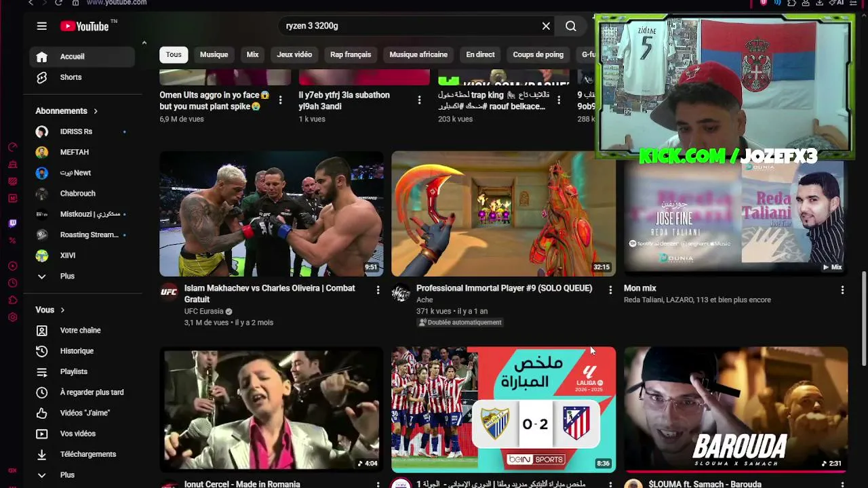Show more items below Téléchargements
This screenshot has height=488, width=868.
[x=82, y=475]
